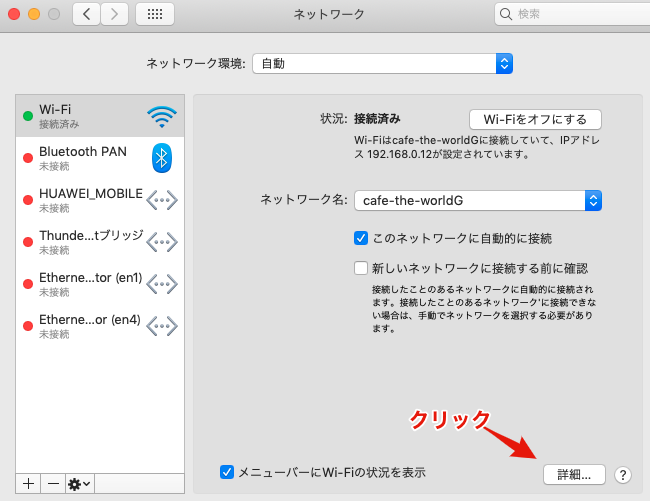The height and width of the screenshot is (501, 650).
Task: Click the Ethernet (en4) connection icon
Action: point(162,326)
